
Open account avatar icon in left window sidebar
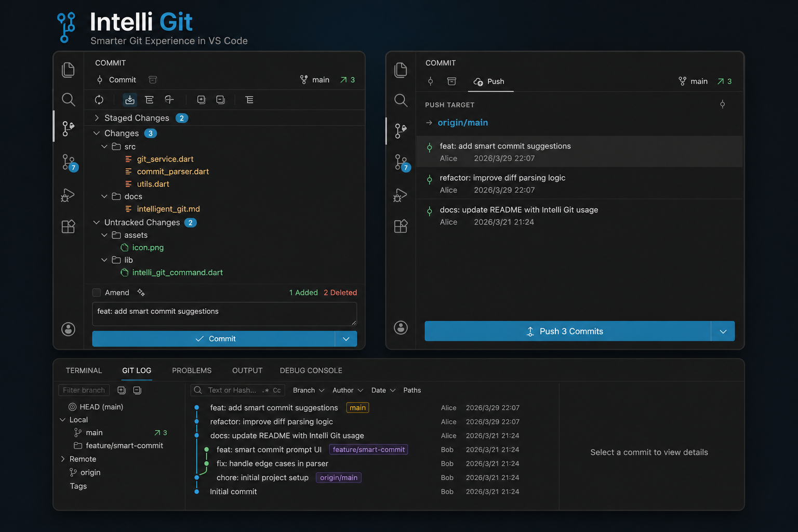(x=68, y=329)
